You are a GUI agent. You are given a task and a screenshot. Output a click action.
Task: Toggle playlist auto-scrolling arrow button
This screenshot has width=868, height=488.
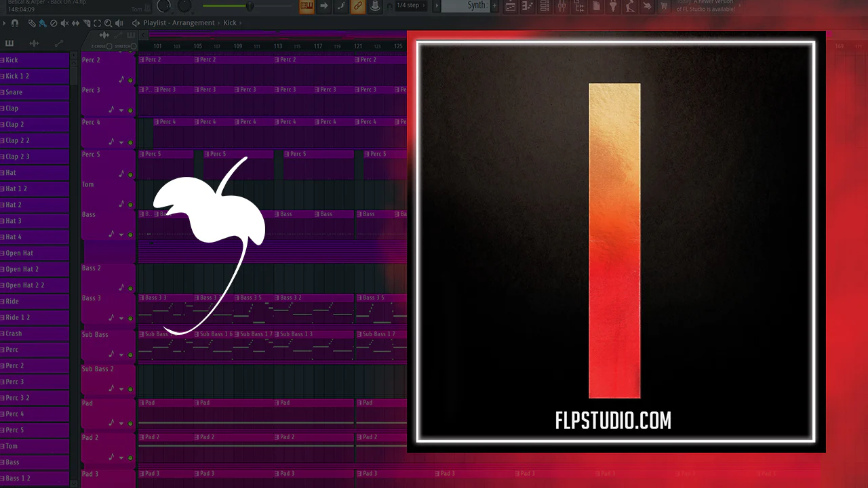[x=324, y=6]
